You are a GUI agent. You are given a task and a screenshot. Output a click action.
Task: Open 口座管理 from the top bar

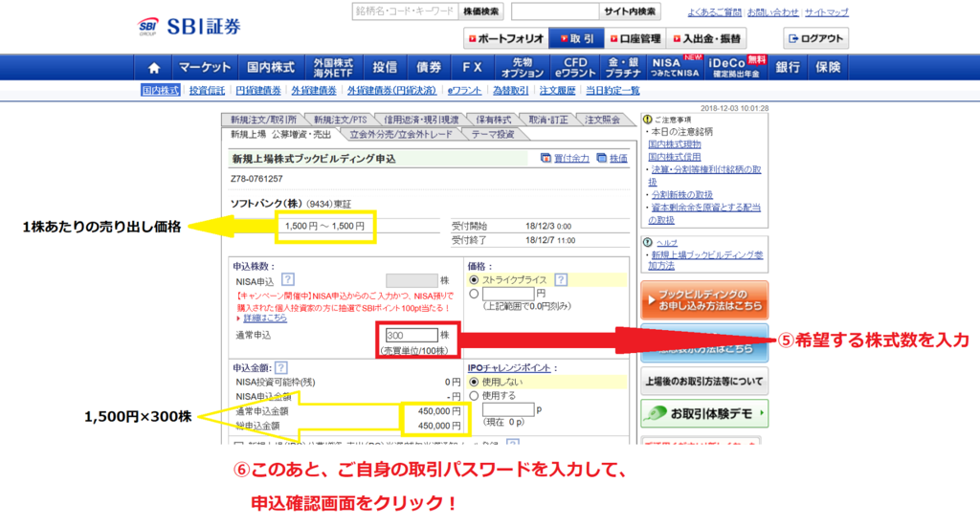[635, 38]
